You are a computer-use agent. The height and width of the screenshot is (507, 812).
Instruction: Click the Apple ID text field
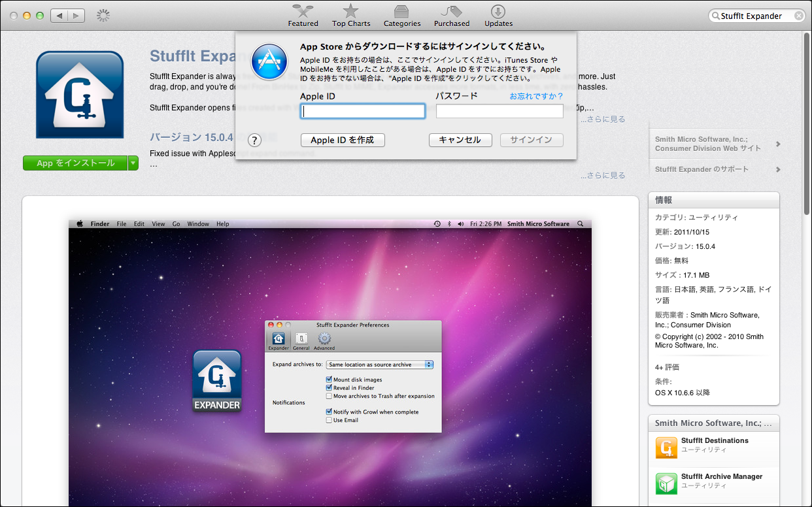[x=363, y=112]
